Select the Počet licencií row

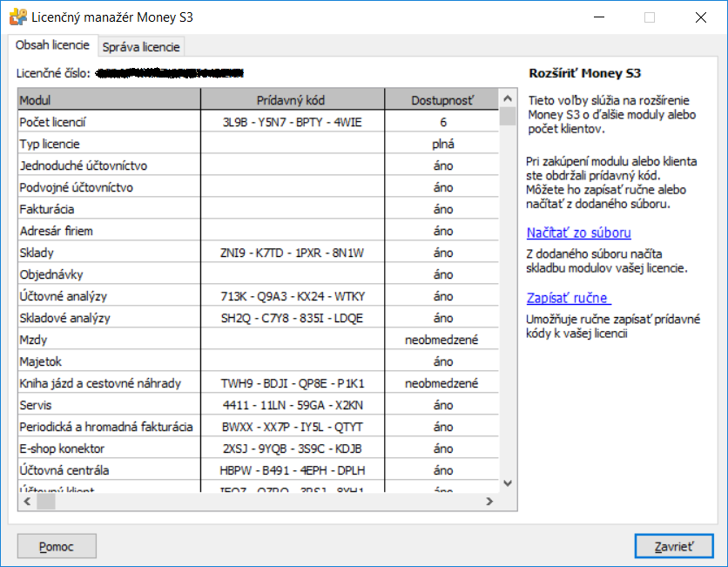coord(258,122)
